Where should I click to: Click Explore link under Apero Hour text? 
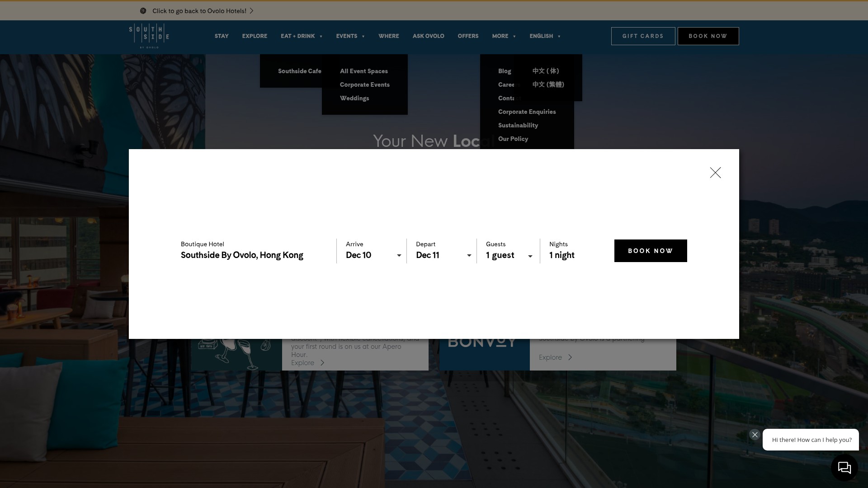[308, 363]
